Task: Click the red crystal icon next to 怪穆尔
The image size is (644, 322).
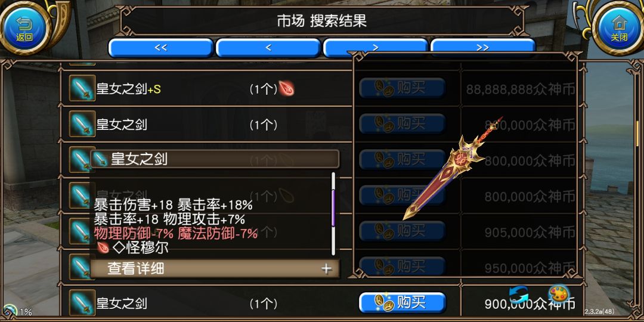Action: pos(103,247)
